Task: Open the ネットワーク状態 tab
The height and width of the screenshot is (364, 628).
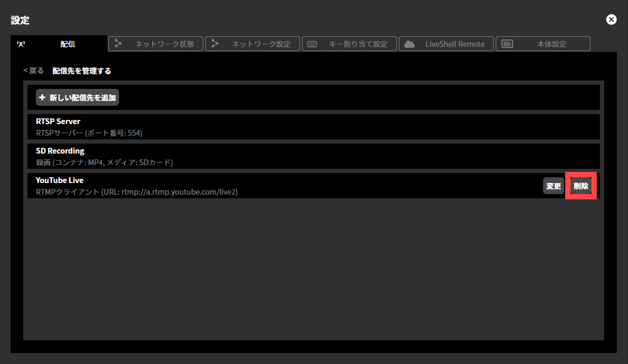Action: (156, 44)
